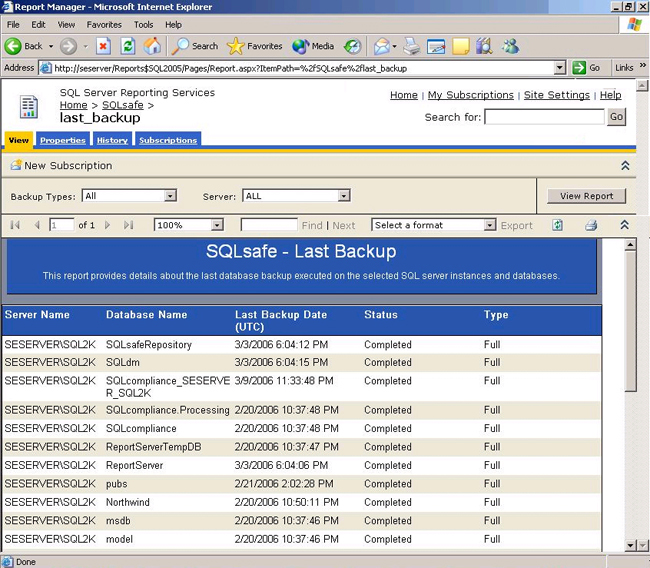Screen dimensions: 650x568
Task: Click the browser Address URL field
Action: click(303, 68)
